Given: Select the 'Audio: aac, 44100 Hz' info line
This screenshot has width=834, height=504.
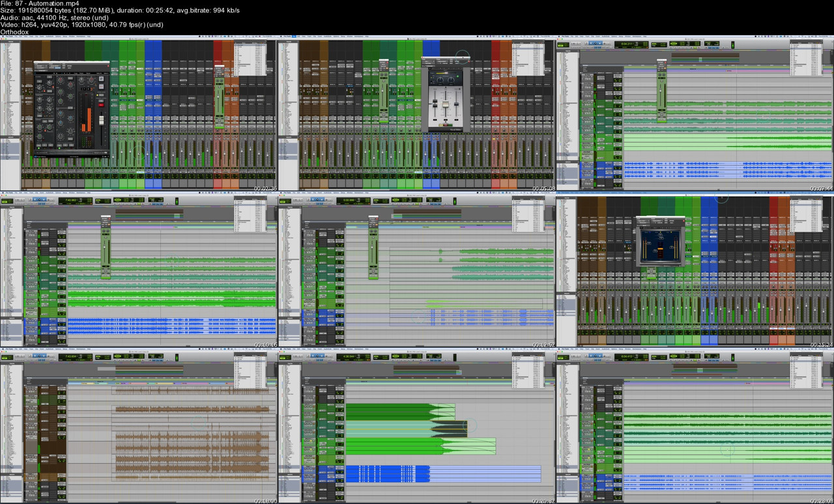Looking at the screenshot, I should point(56,18).
